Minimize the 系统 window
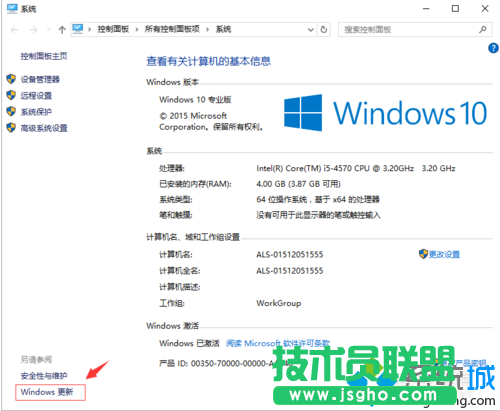Screen dimensions: 500x411 (426, 9)
